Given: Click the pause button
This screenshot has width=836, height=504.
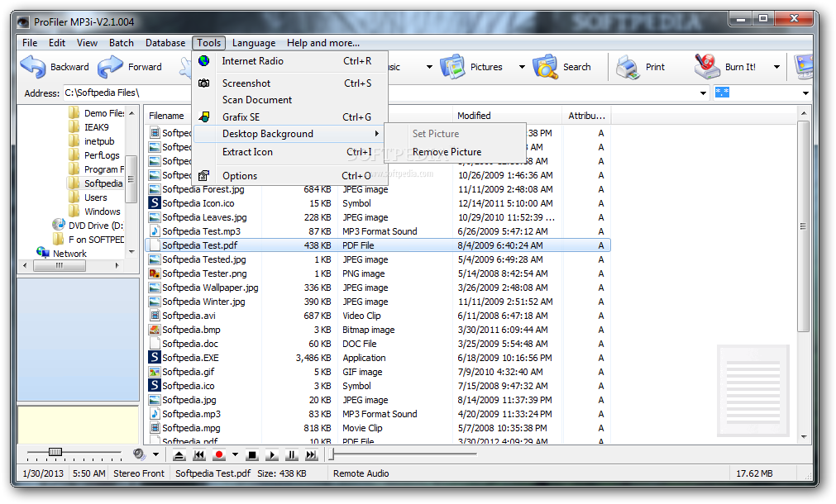Looking at the screenshot, I should tap(292, 455).
